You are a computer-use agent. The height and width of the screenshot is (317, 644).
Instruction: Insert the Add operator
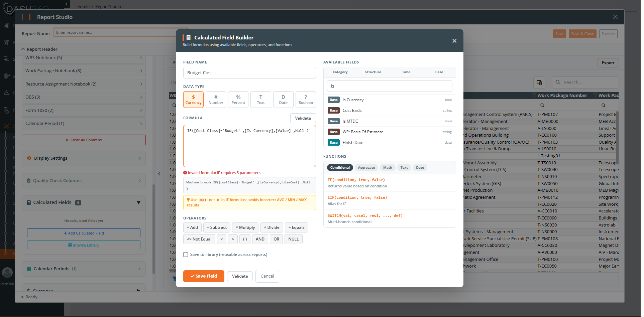coord(192,227)
